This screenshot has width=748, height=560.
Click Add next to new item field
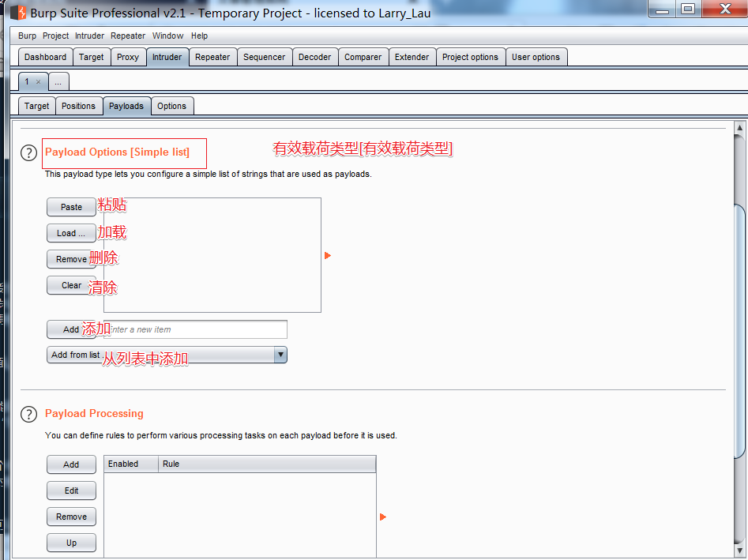pos(72,329)
